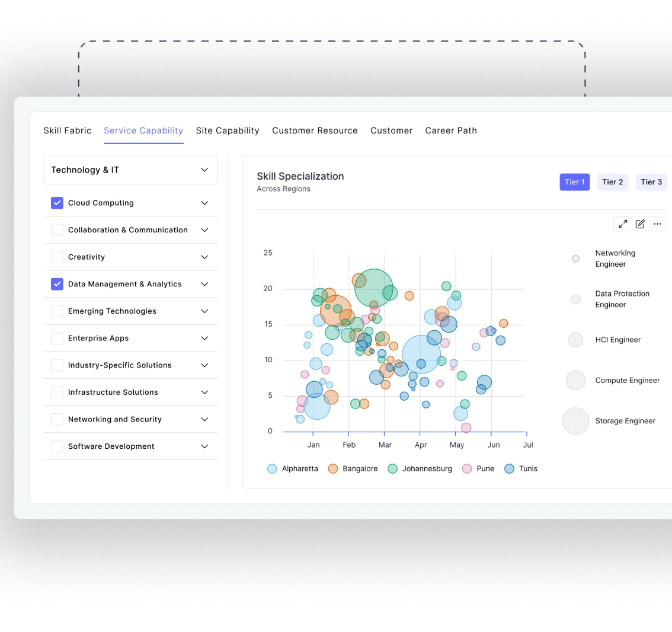Viewport: 672px width, 632px height.
Task: Check the Creativity checkbox
Action: (57, 257)
